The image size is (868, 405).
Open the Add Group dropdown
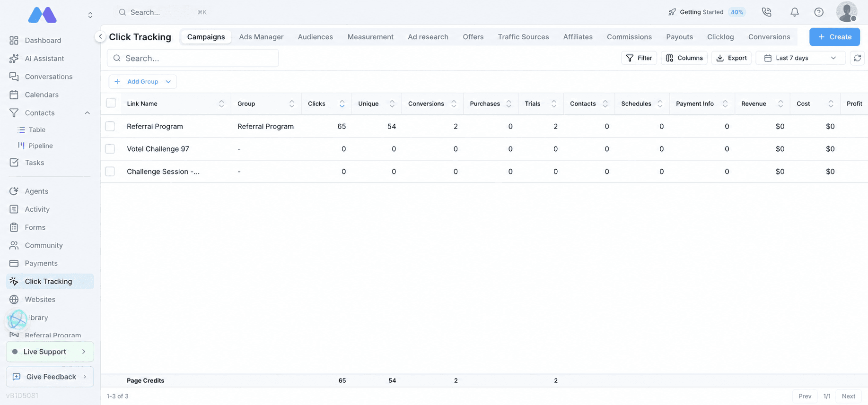[x=143, y=82]
